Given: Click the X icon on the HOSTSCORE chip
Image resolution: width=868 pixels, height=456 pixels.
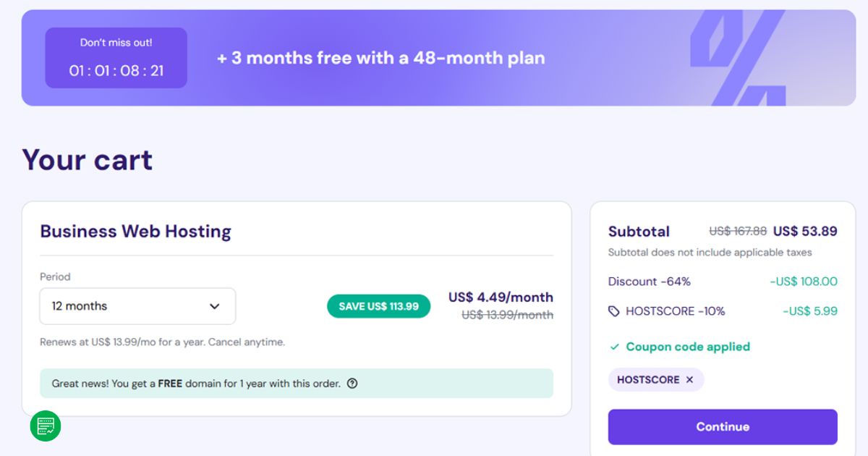Looking at the screenshot, I should (x=689, y=379).
